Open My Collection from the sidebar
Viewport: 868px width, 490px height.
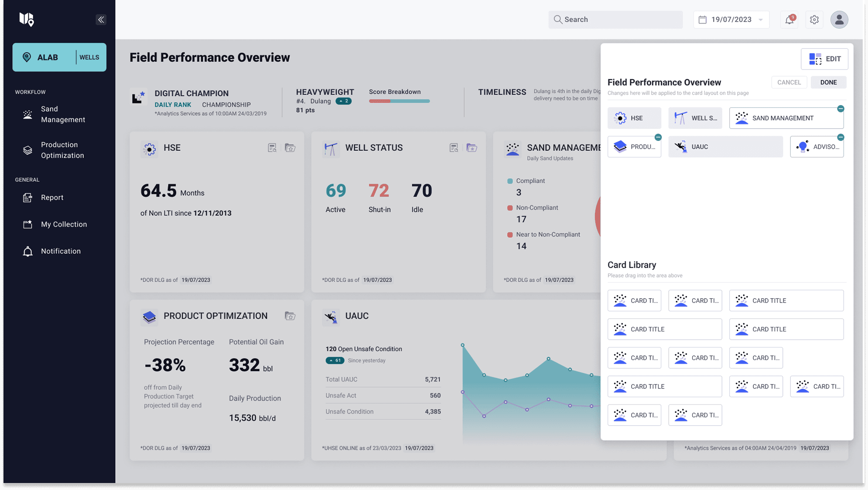[27, 224]
